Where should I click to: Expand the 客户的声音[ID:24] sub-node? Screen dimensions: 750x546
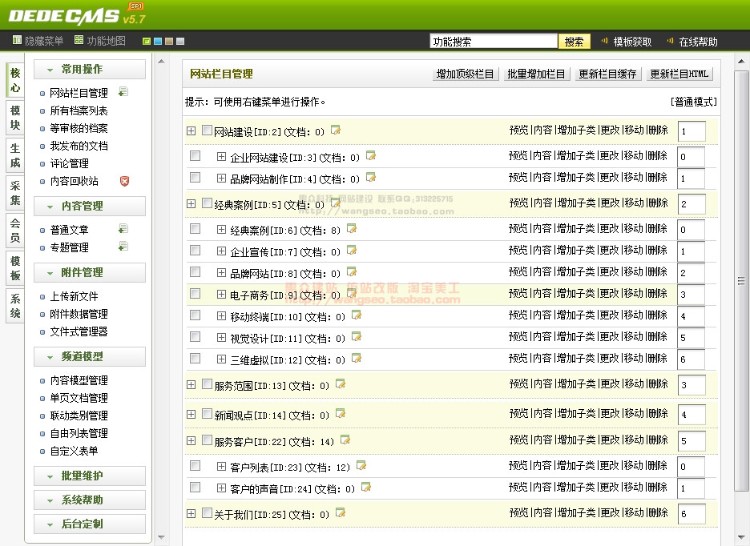[x=221, y=488]
